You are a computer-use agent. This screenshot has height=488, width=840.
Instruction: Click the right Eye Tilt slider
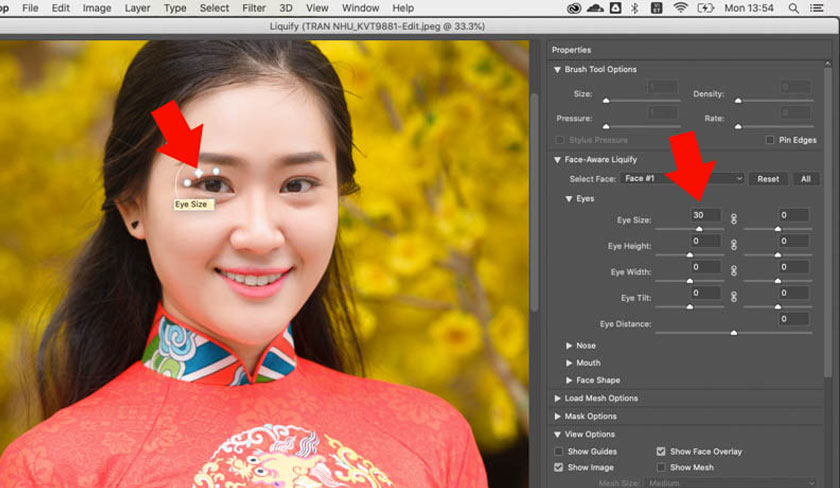(x=778, y=306)
